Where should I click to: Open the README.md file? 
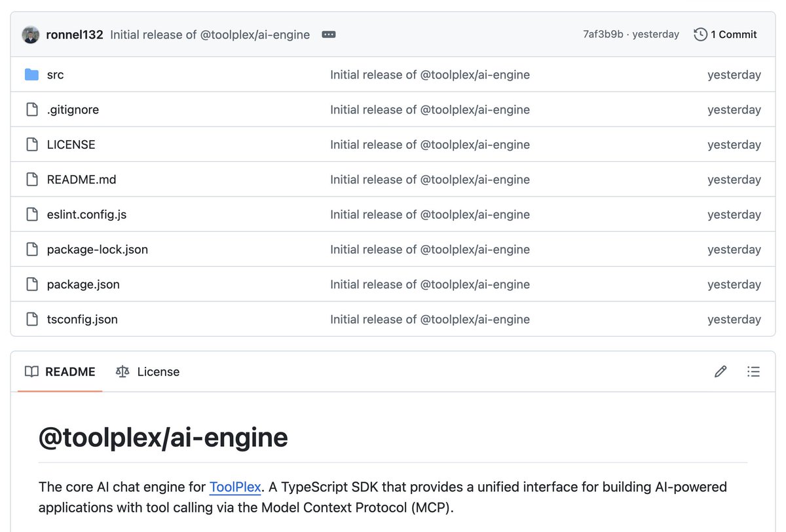pyautogui.click(x=81, y=180)
